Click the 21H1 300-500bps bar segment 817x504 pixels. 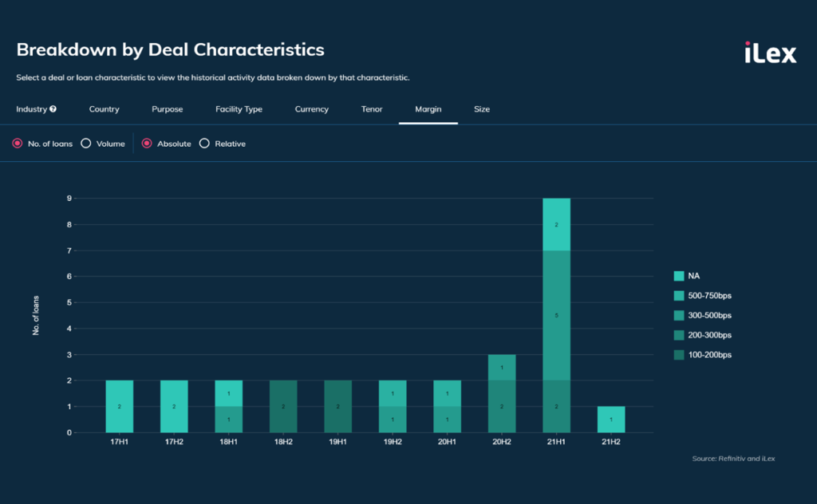point(556,316)
